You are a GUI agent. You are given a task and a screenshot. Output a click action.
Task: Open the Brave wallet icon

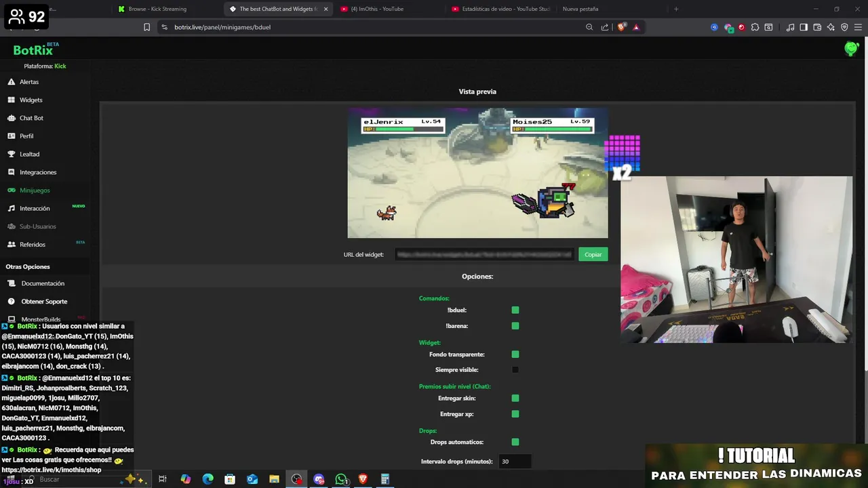[x=817, y=27]
